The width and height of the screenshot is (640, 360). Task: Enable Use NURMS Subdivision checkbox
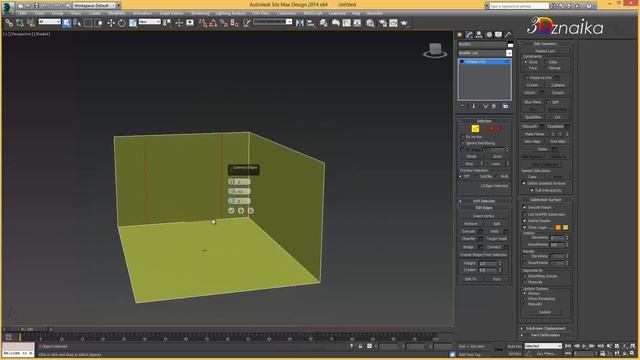(x=525, y=214)
